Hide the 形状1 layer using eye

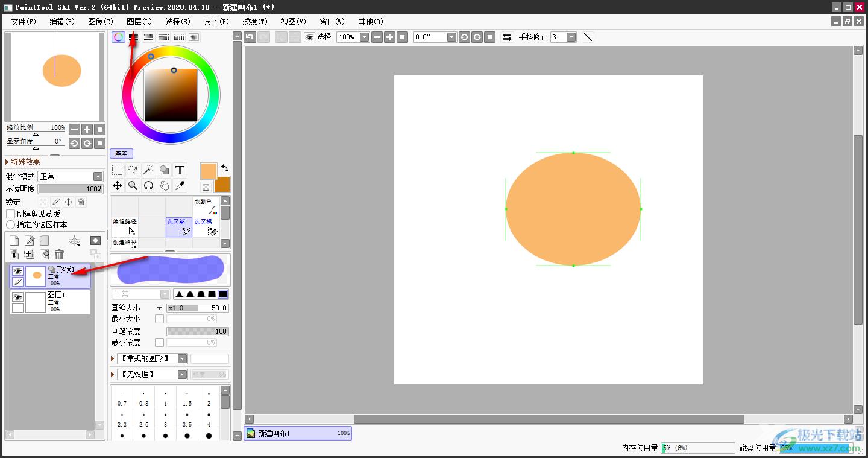(x=17, y=272)
